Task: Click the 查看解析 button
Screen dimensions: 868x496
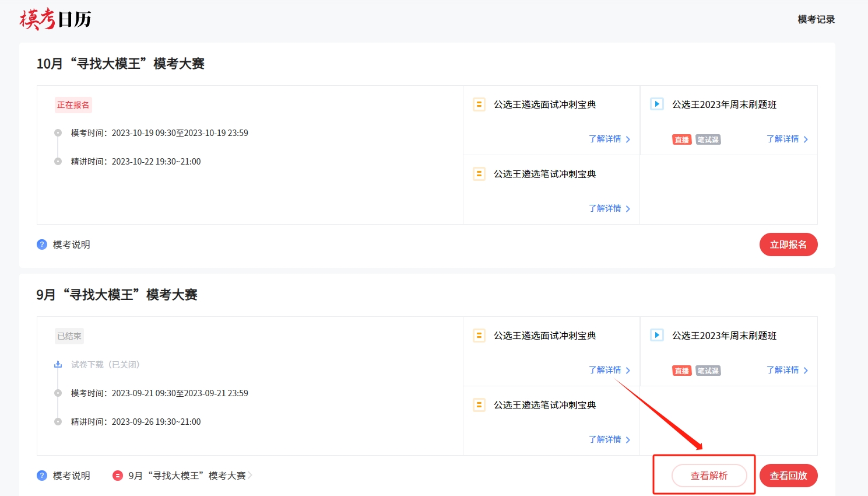Action: click(709, 476)
